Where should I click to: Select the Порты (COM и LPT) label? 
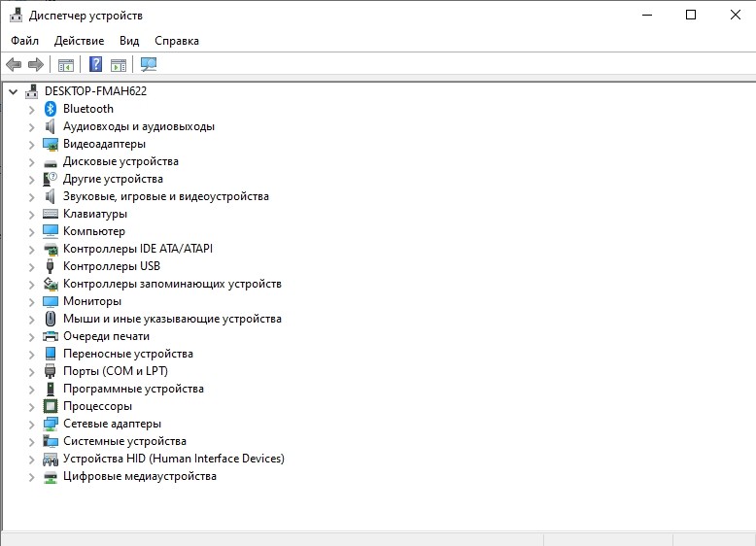tap(116, 371)
